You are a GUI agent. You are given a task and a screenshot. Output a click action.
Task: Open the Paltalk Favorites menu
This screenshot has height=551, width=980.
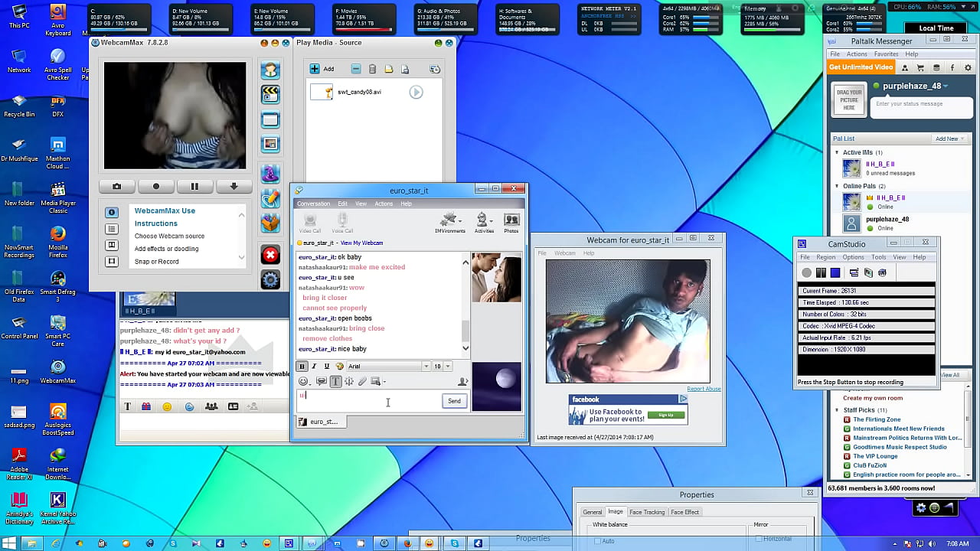(x=886, y=54)
